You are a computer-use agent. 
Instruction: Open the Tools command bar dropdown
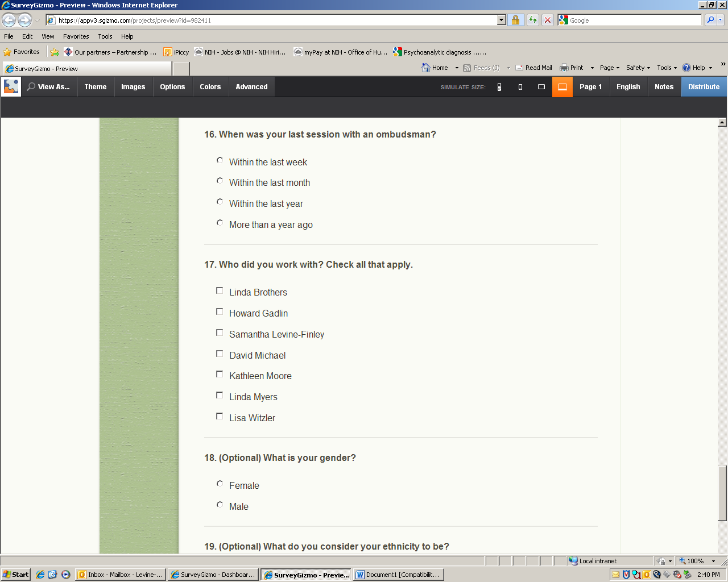[667, 68]
